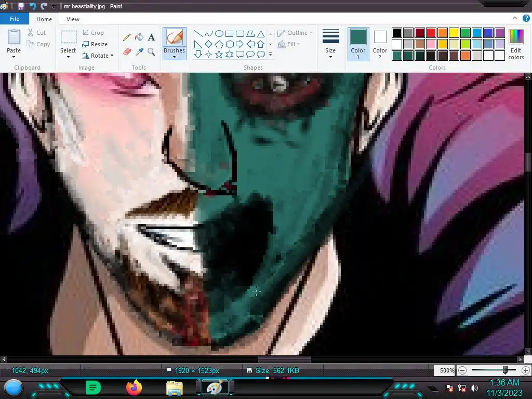Expand the Paste dropdown arrow
The width and height of the screenshot is (532, 399).
[14, 57]
